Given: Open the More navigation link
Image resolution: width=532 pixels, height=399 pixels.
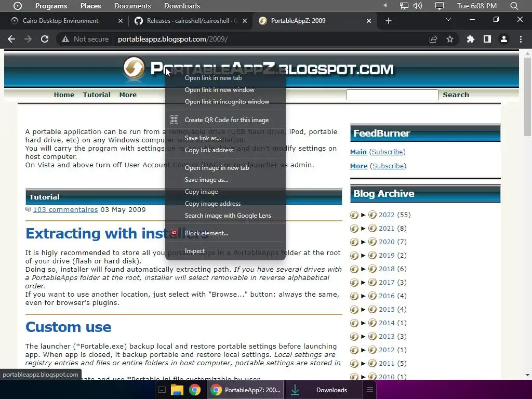Looking at the screenshot, I should [128, 95].
